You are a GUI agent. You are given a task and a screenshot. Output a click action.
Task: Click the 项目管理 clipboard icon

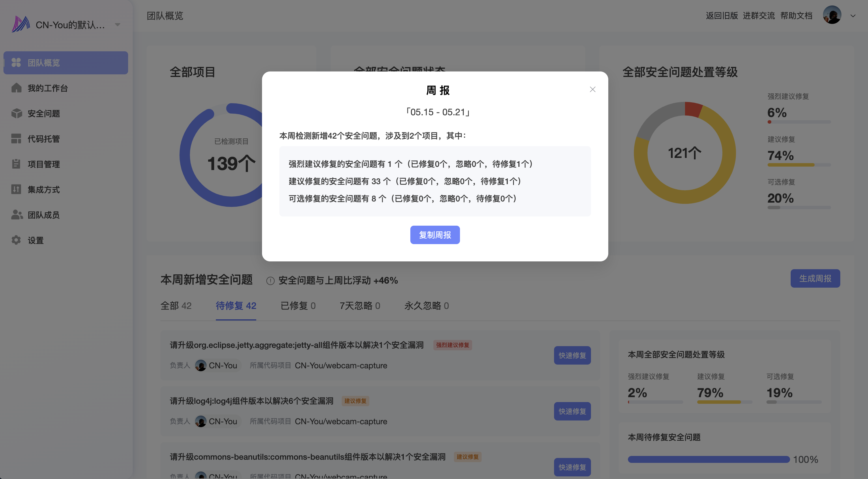[x=16, y=164]
